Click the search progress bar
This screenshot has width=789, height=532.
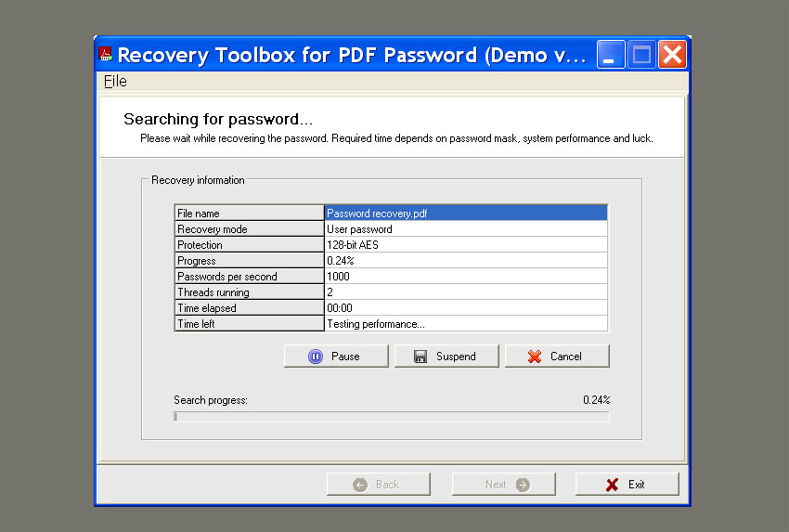pyautogui.click(x=392, y=417)
